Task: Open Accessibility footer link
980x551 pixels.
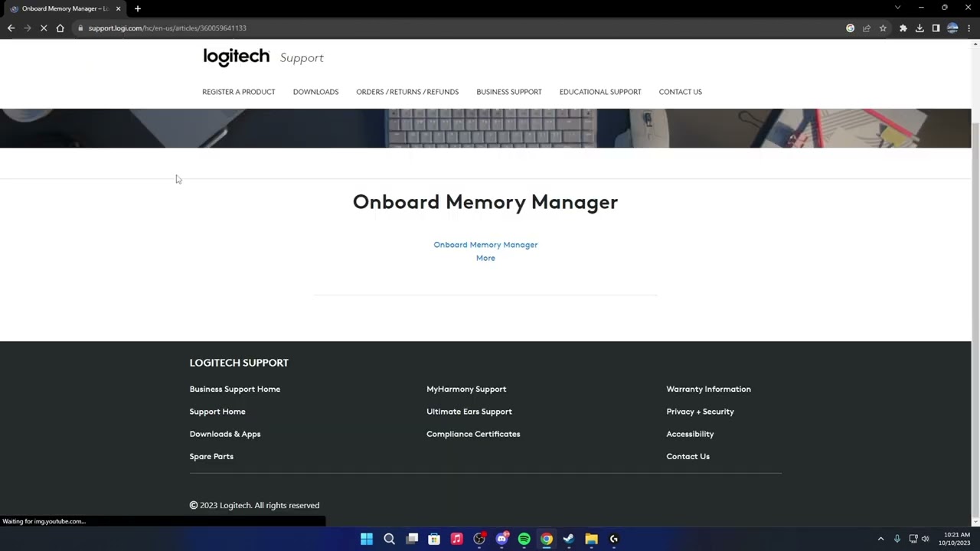Action: 690,434
